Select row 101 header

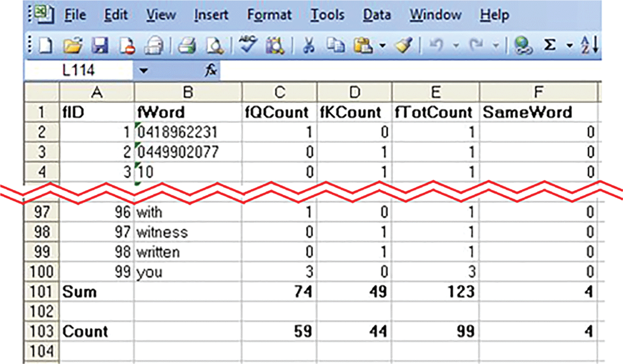42,292
